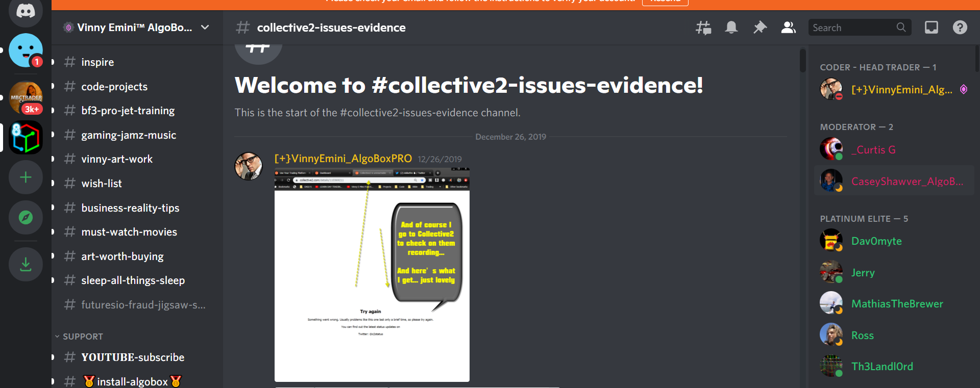Click Jerry's avatar icon
980x388 pixels.
831,272
